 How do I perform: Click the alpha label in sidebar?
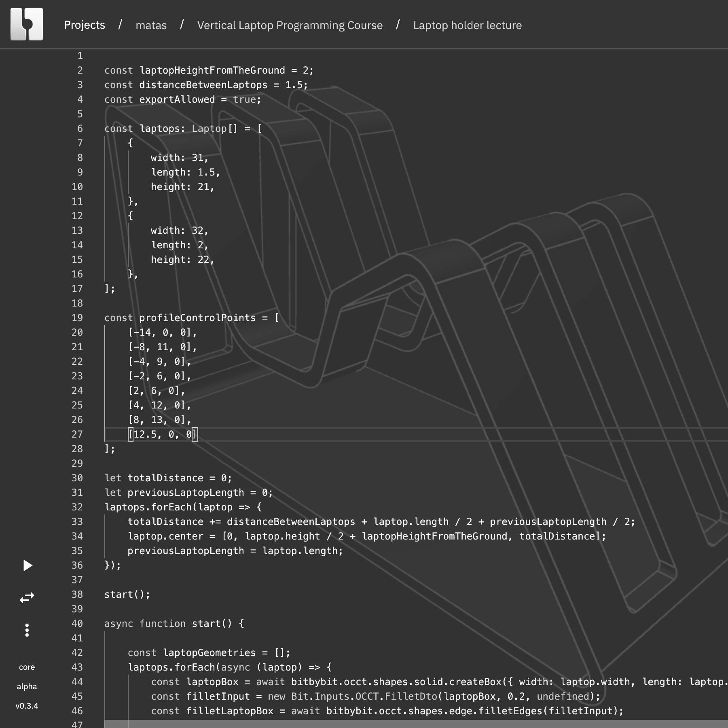pyautogui.click(x=27, y=687)
